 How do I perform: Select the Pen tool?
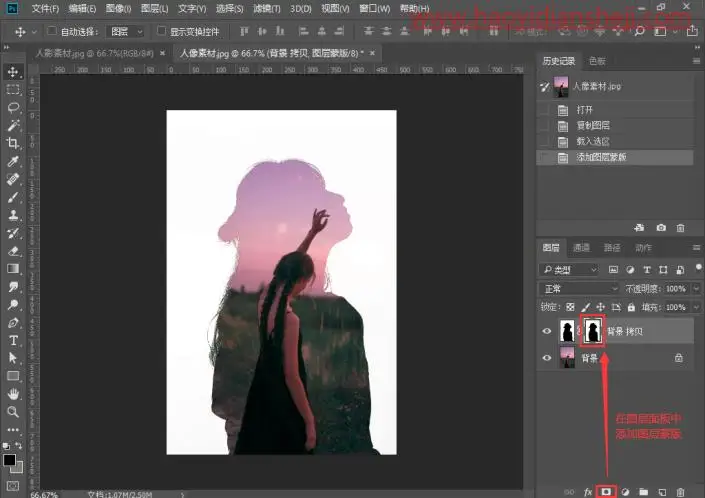point(13,323)
